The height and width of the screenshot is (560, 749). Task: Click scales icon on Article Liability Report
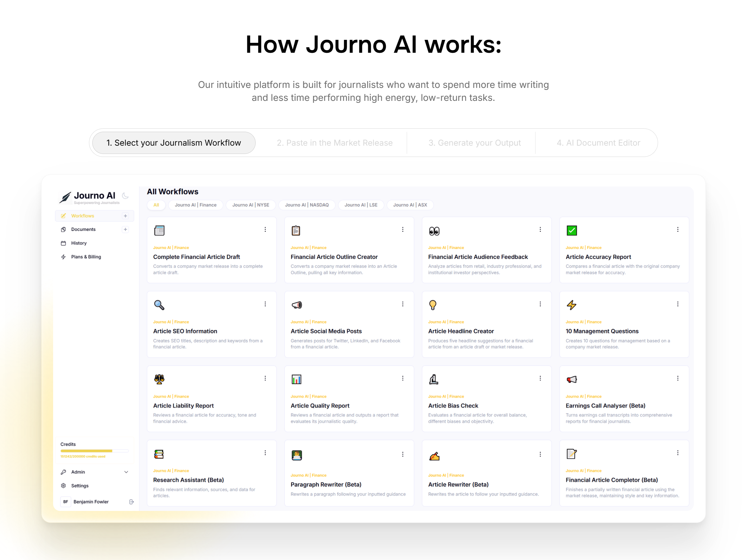pos(159,380)
